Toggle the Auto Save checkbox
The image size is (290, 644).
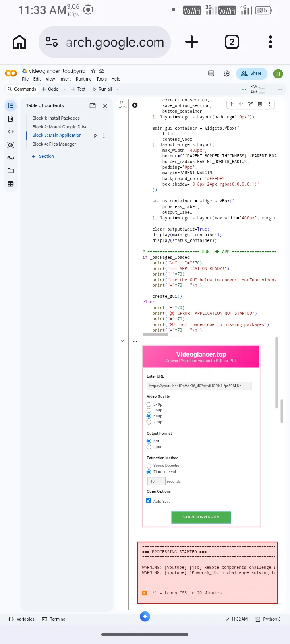pos(149,501)
